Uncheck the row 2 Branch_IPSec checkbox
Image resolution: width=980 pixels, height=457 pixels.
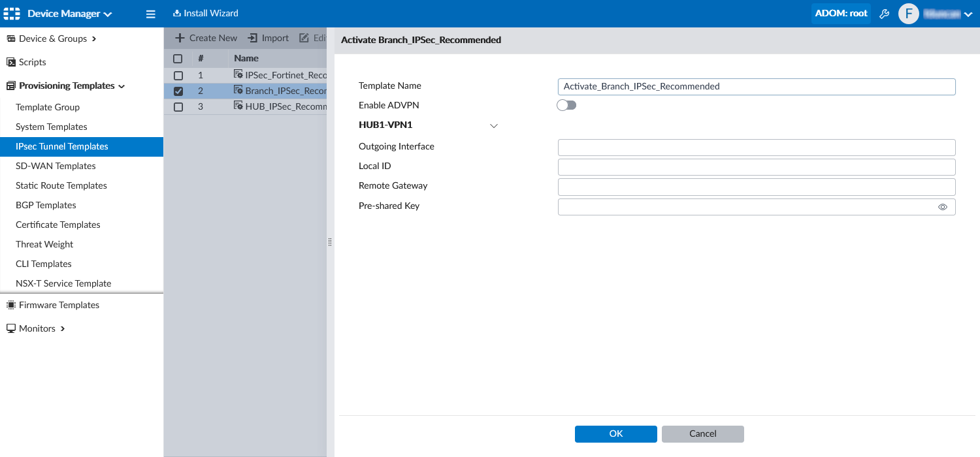[178, 91]
